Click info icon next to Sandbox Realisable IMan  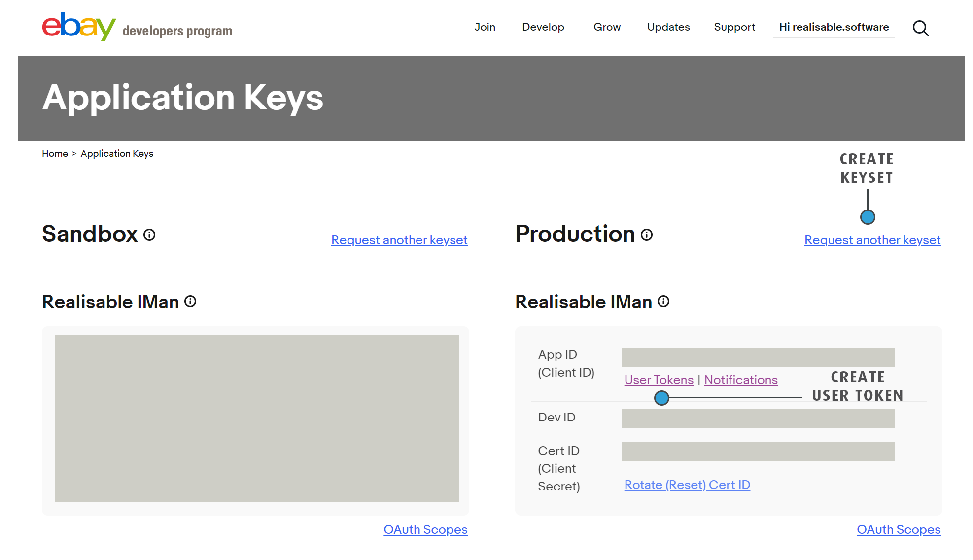[190, 301]
